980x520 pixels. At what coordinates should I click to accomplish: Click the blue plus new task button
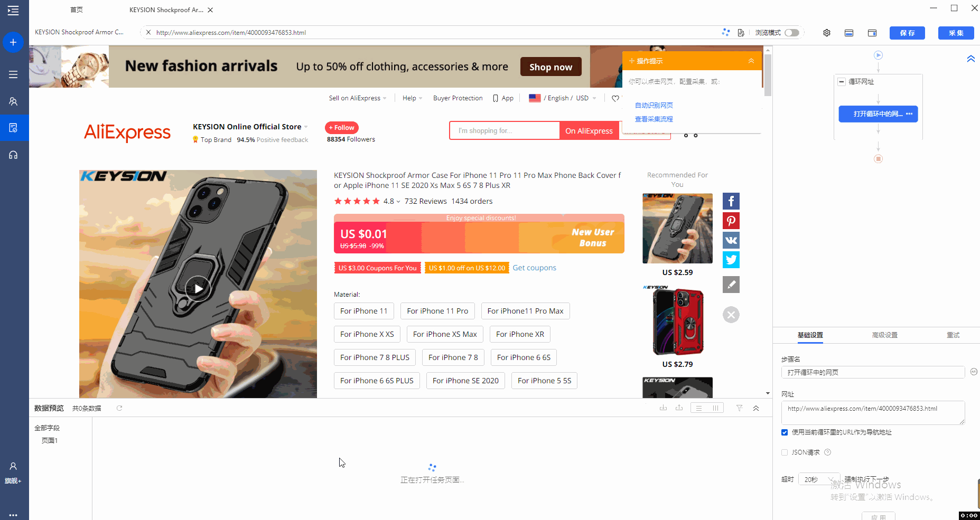coord(13,42)
